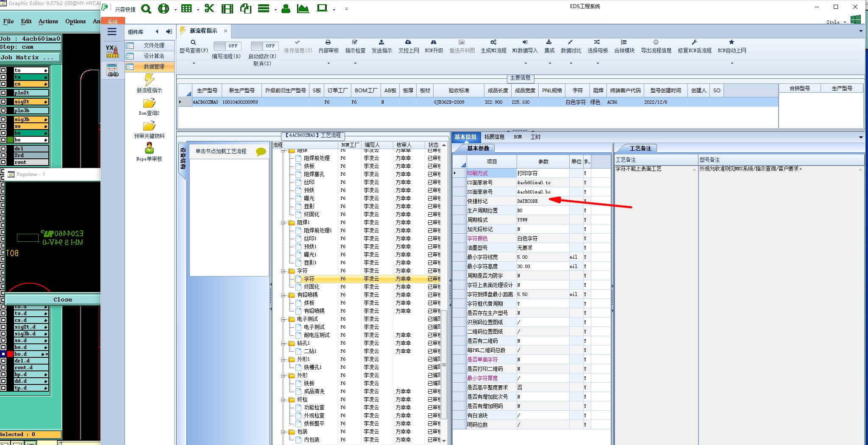Click the green area chart icon
868x445 pixels.
[x=303, y=8]
